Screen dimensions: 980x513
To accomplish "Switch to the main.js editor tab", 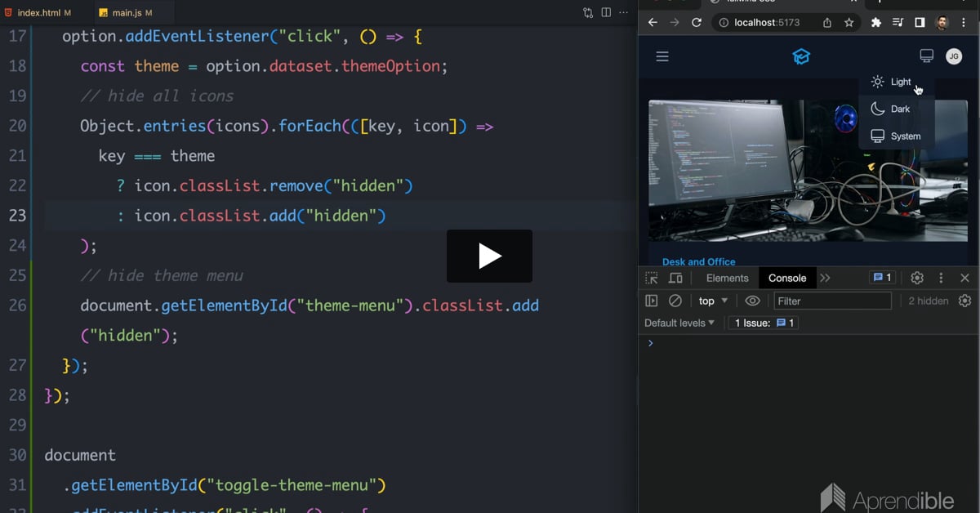I will (x=125, y=13).
